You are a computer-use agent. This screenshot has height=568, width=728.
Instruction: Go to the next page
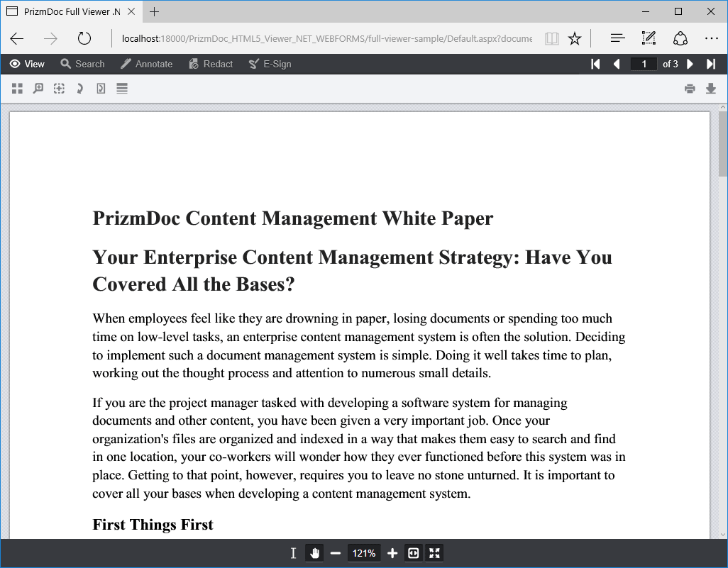[690, 64]
